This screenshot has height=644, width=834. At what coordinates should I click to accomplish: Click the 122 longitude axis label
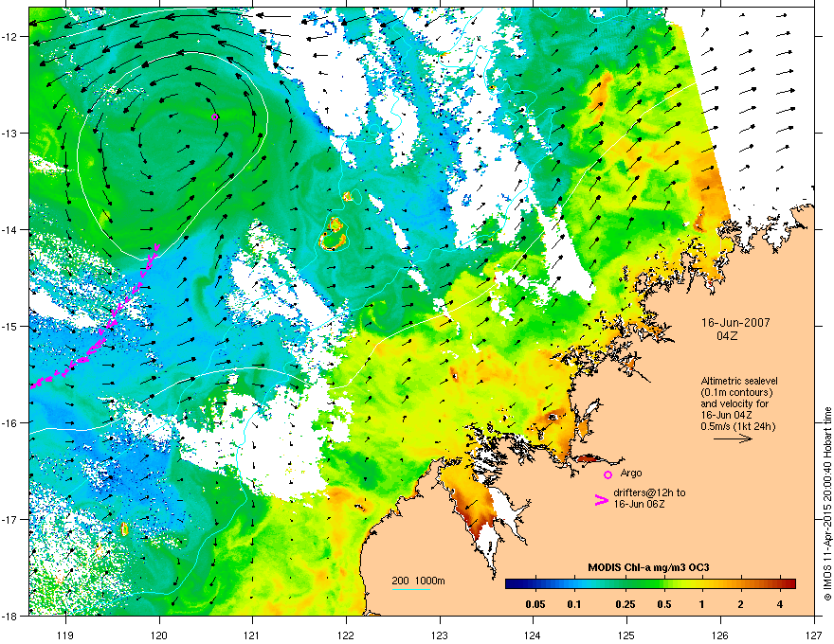coord(346,634)
